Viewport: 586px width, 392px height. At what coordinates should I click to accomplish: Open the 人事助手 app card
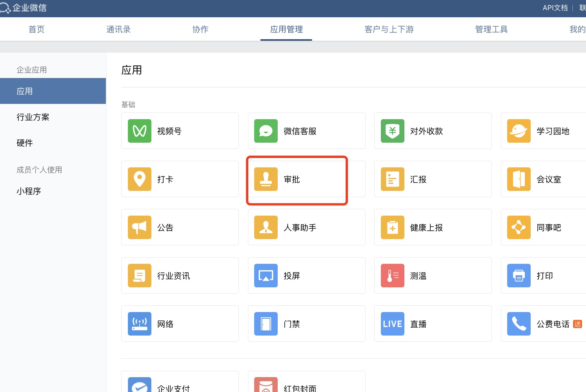(x=306, y=227)
